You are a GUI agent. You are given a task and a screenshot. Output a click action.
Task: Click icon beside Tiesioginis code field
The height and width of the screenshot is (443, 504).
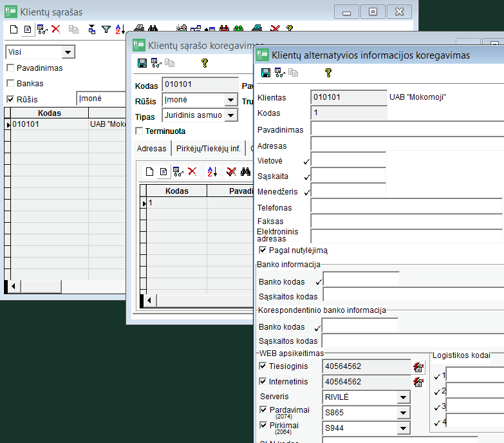(x=418, y=367)
